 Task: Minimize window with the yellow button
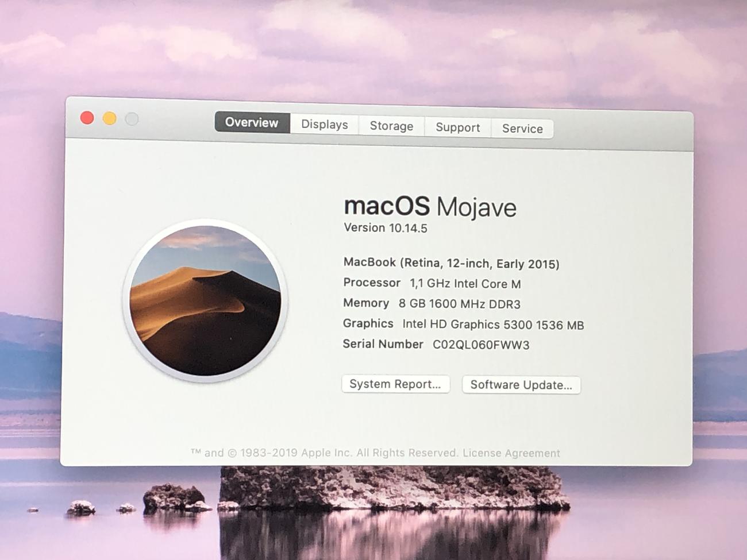(109, 118)
